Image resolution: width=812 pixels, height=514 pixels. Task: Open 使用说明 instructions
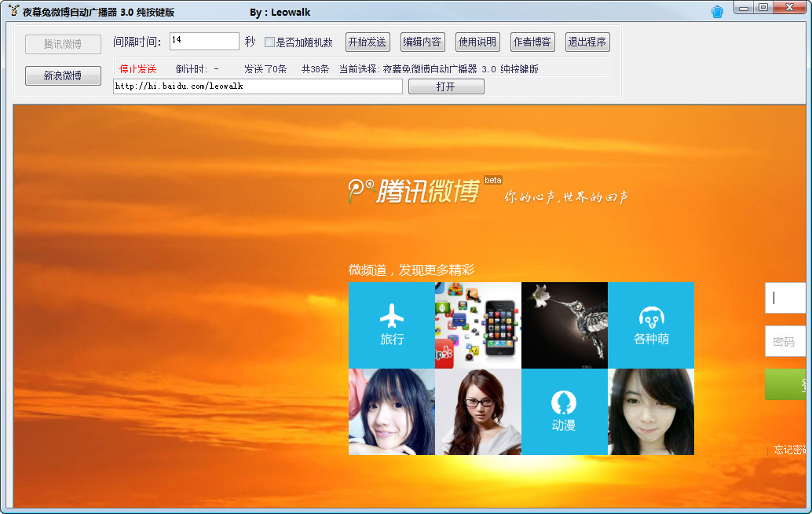point(477,42)
